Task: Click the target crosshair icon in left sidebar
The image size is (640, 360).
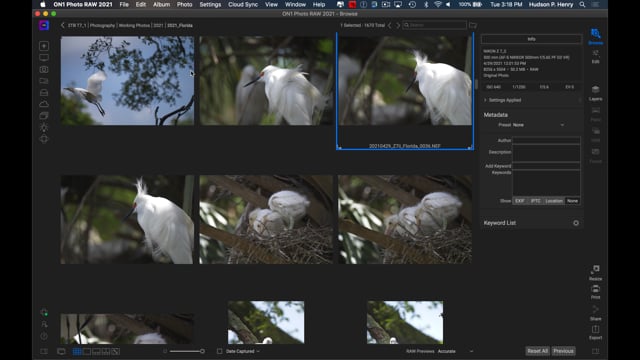Action: click(x=44, y=139)
